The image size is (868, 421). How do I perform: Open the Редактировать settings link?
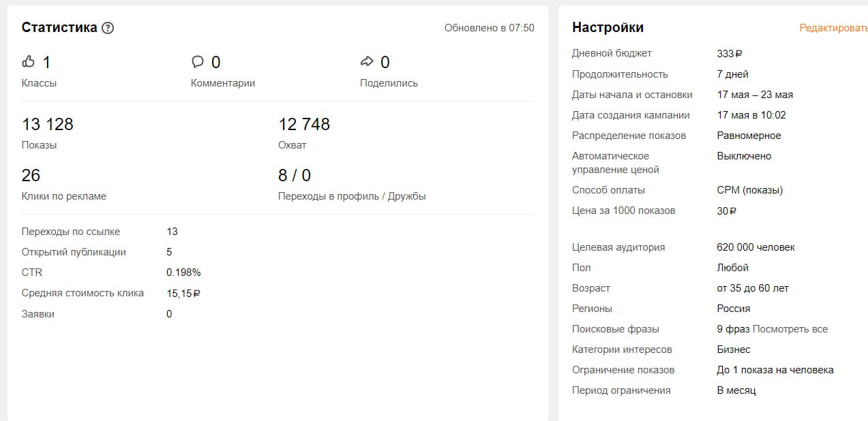pos(833,28)
